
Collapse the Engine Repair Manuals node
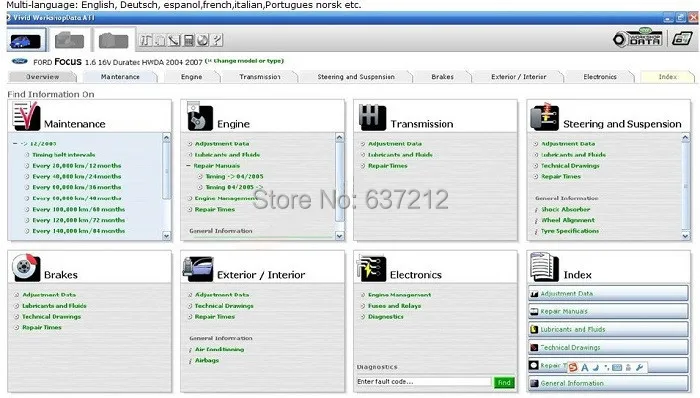pyautogui.click(x=188, y=166)
